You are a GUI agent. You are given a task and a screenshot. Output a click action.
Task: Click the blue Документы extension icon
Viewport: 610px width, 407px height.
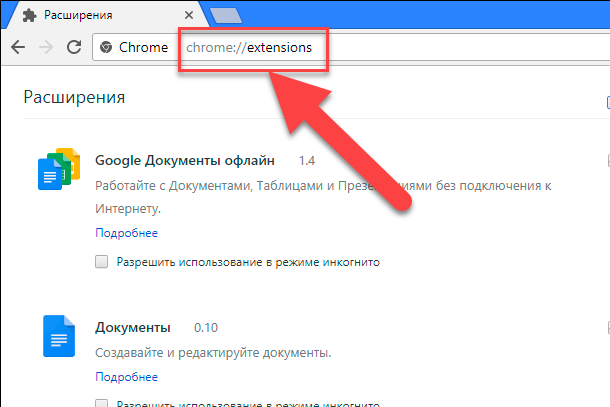(x=59, y=336)
